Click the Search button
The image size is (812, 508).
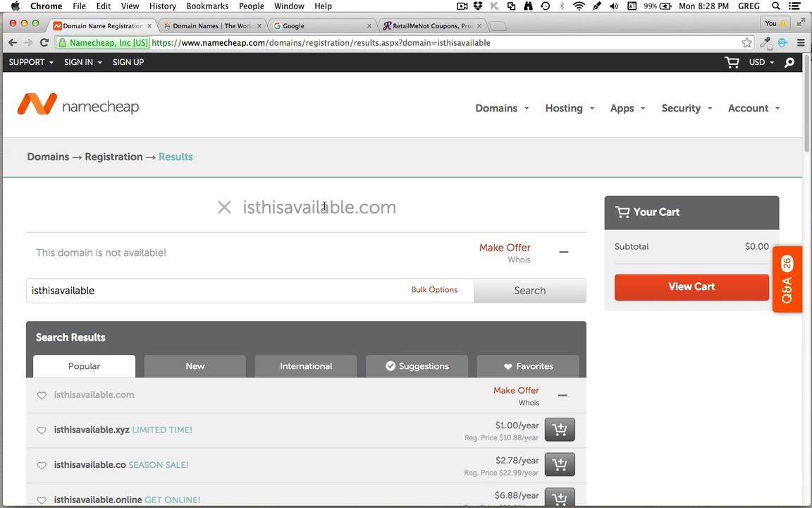tap(530, 291)
